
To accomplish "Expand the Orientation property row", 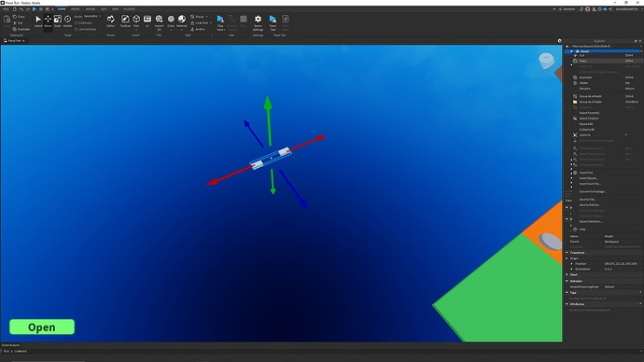I will (572, 269).
